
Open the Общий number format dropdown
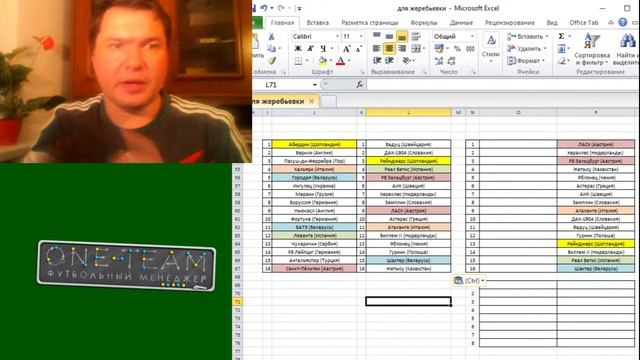tap(472, 36)
